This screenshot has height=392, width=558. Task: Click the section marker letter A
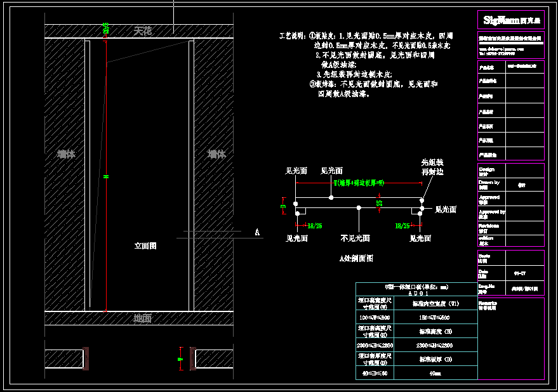click(257, 233)
